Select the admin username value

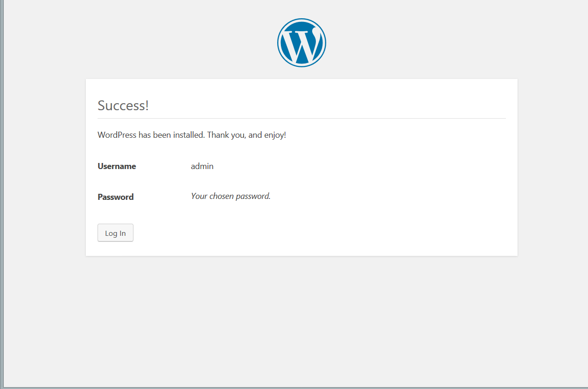pyautogui.click(x=202, y=166)
